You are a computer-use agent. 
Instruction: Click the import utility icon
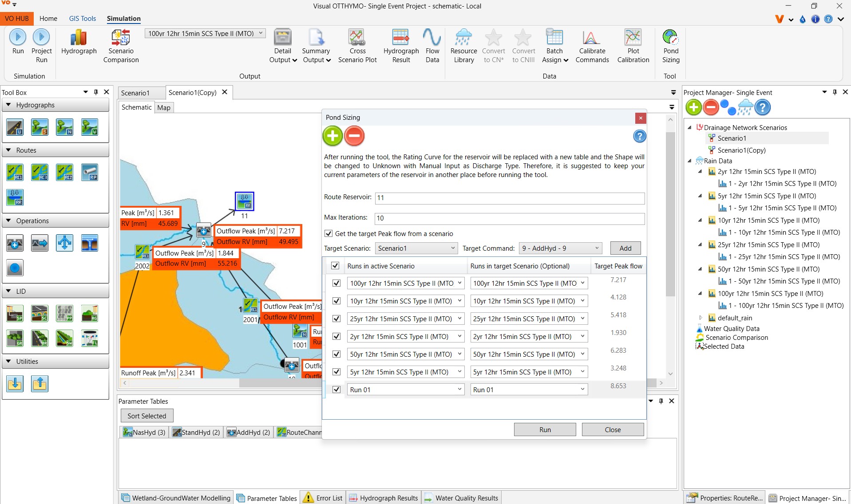coord(15,383)
